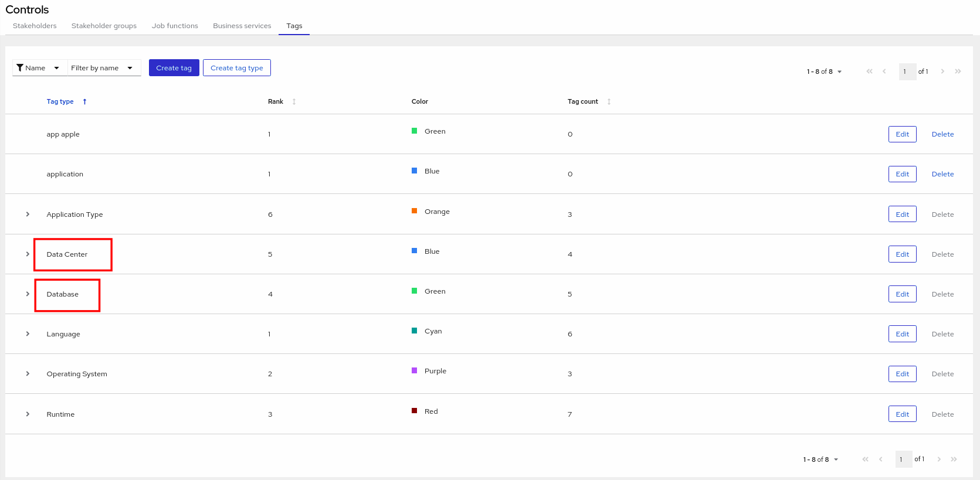Open the Filter by name dropdown

tap(104, 68)
